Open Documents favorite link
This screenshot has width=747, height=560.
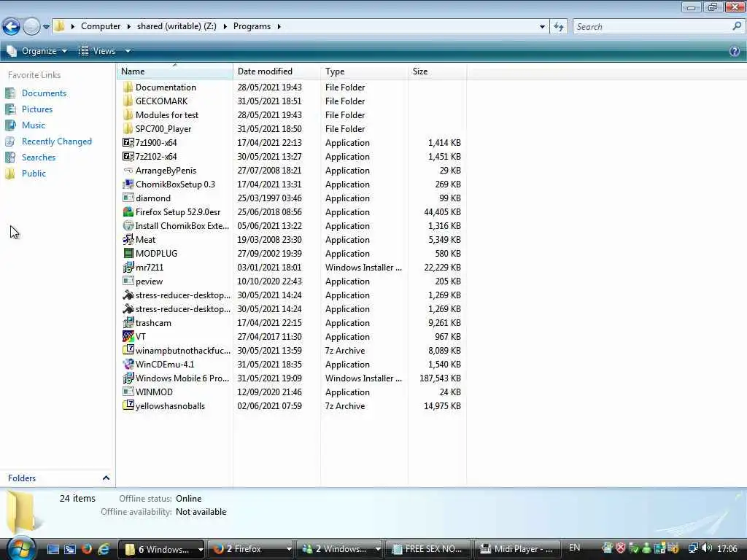click(44, 93)
